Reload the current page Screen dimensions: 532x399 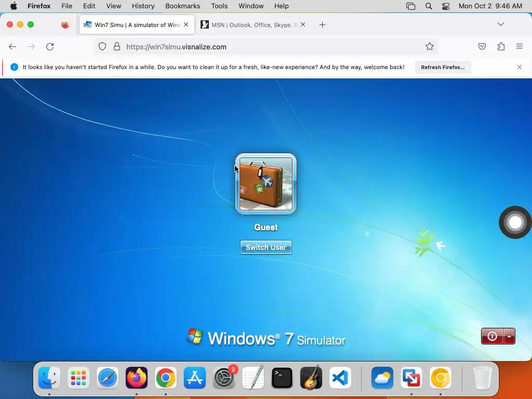tap(50, 47)
